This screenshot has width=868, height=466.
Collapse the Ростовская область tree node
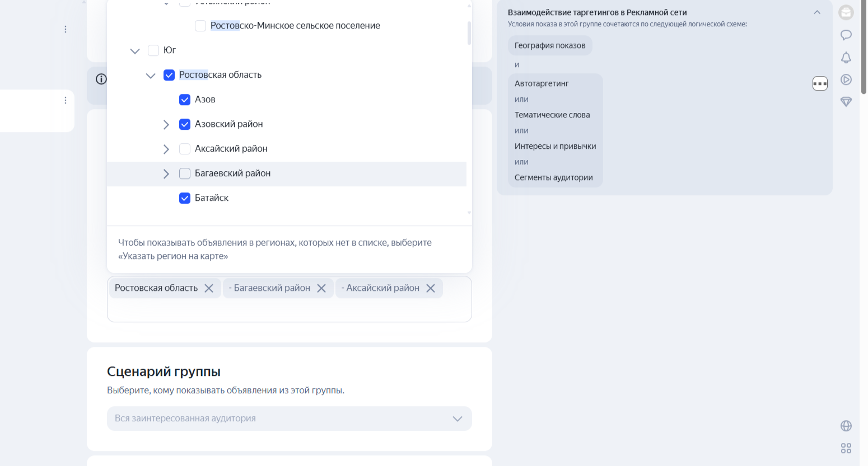[151, 76]
